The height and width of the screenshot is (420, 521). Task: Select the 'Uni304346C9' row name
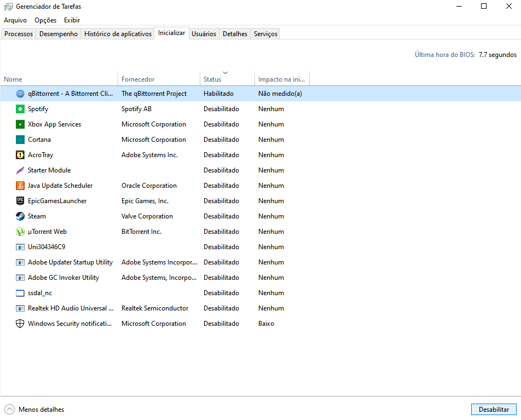click(x=47, y=247)
